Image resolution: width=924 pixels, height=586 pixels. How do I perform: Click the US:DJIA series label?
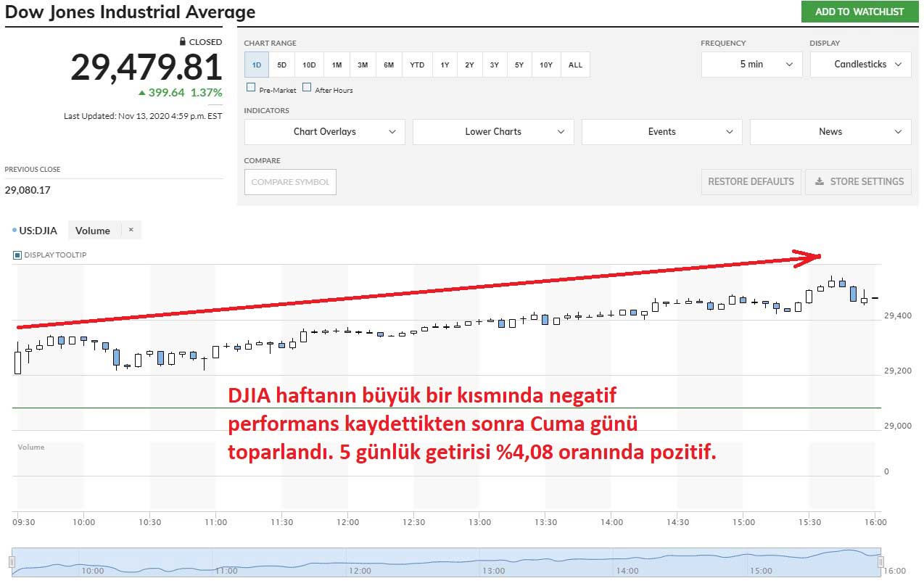[x=38, y=231]
